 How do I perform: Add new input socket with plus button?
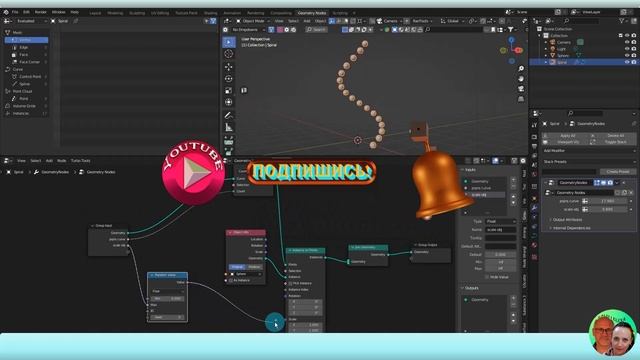pos(513,180)
